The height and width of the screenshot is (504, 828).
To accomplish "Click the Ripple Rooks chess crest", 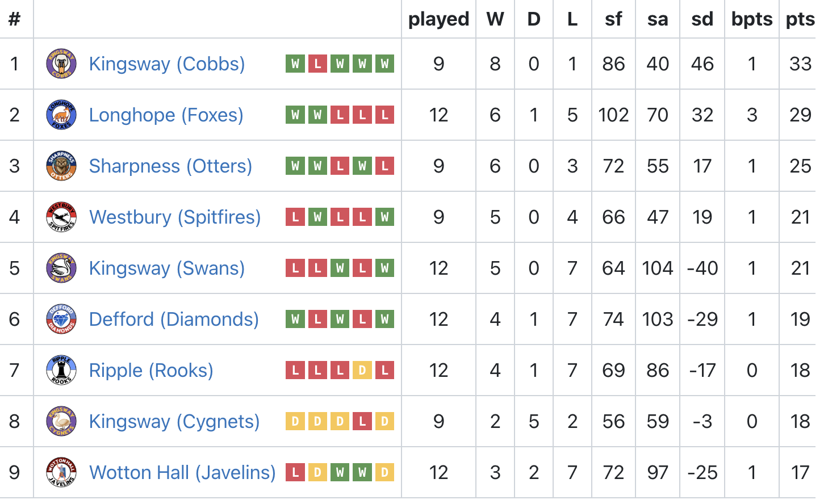I will click(61, 370).
